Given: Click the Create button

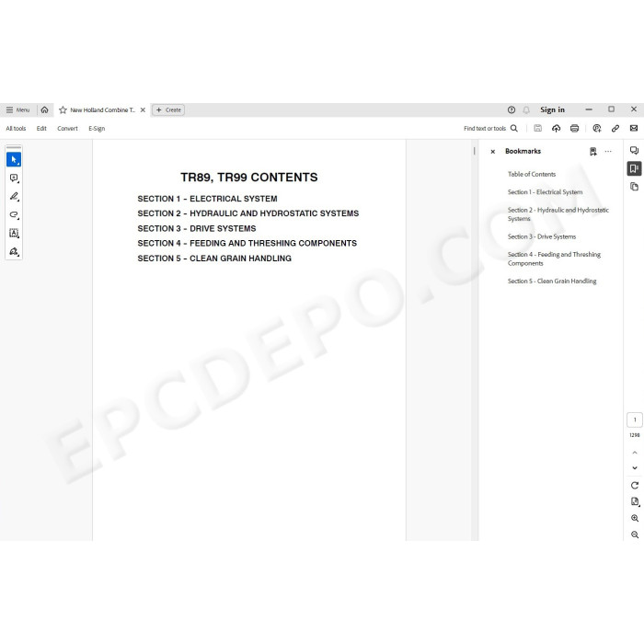Looking at the screenshot, I should (x=168, y=109).
